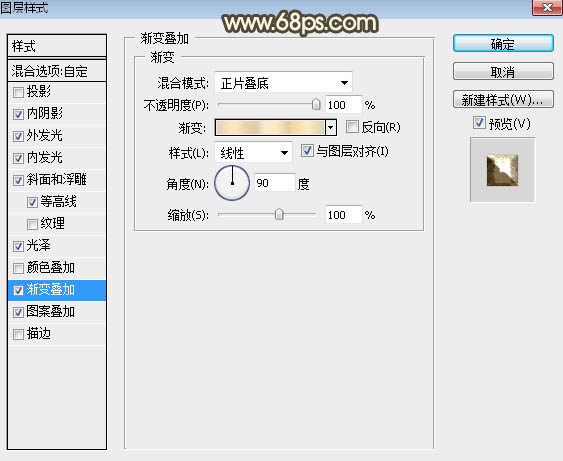Image resolution: width=563 pixels, height=461 pixels.
Task: Toggle the 内发光 inner glow checkbox
Action: tap(18, 158)
